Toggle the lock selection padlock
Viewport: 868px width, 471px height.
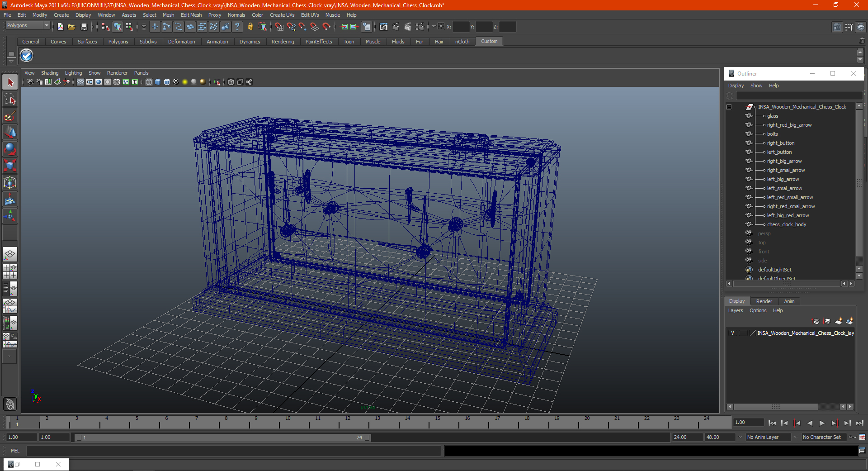(x=250, y=27)
